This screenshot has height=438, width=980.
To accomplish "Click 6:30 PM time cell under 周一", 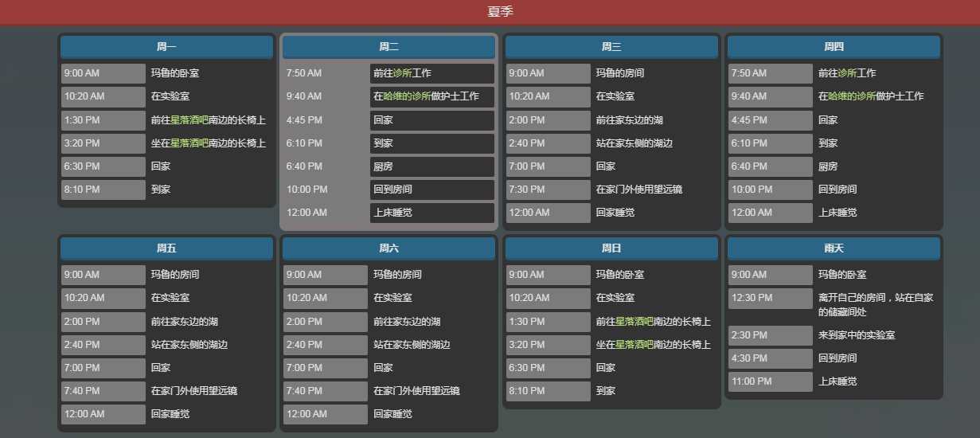I will (x=103, y=166).
